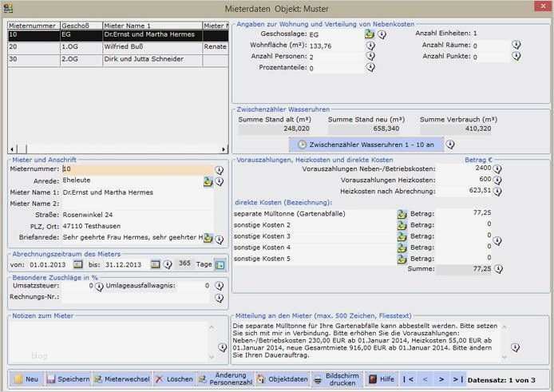Show info for Anzahl Personen
The height and width of the screenshot is (392, 554).
(x=370, y=56)
